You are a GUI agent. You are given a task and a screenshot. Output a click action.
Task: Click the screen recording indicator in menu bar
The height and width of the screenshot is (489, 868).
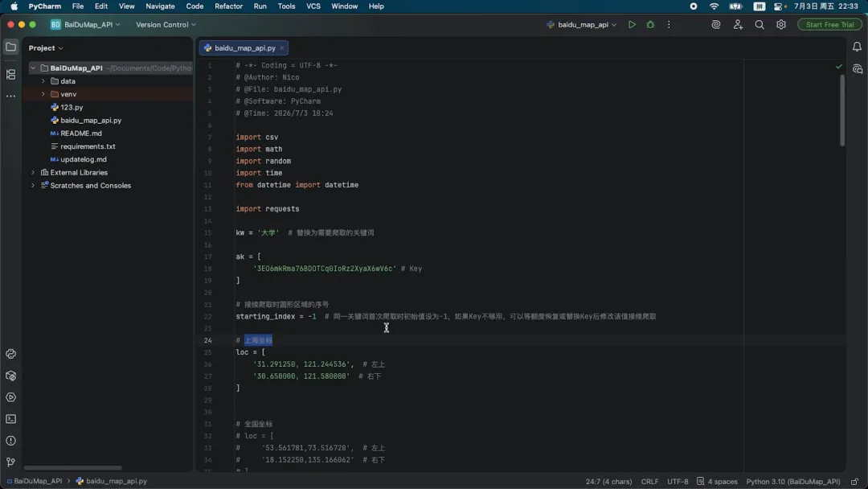[693, 6]
